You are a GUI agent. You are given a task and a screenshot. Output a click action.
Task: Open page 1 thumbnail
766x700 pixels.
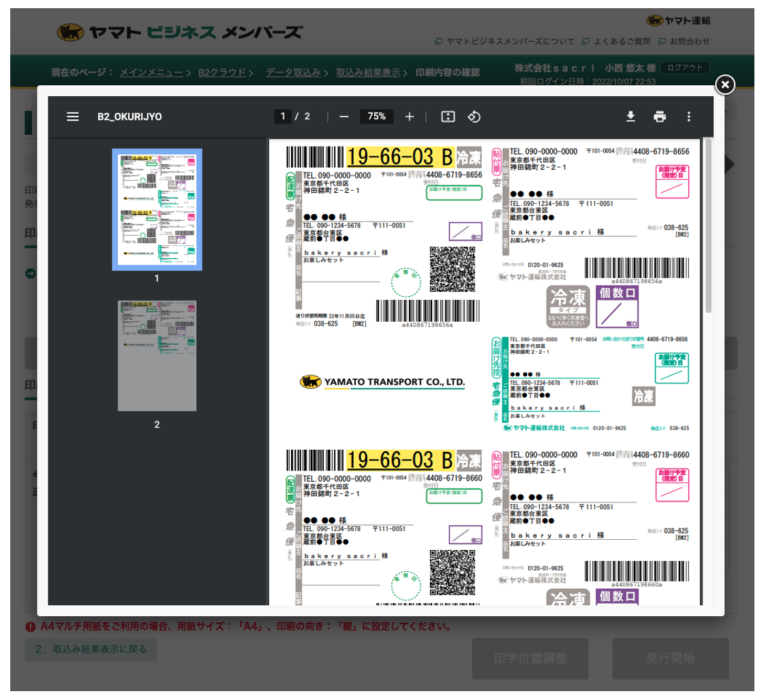tap(157, 209)
